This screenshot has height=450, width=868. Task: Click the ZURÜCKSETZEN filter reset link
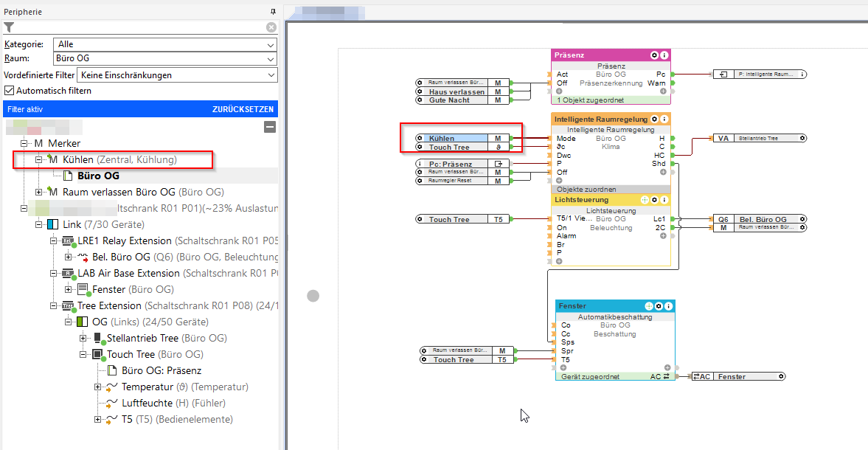(x=243, y=109)
